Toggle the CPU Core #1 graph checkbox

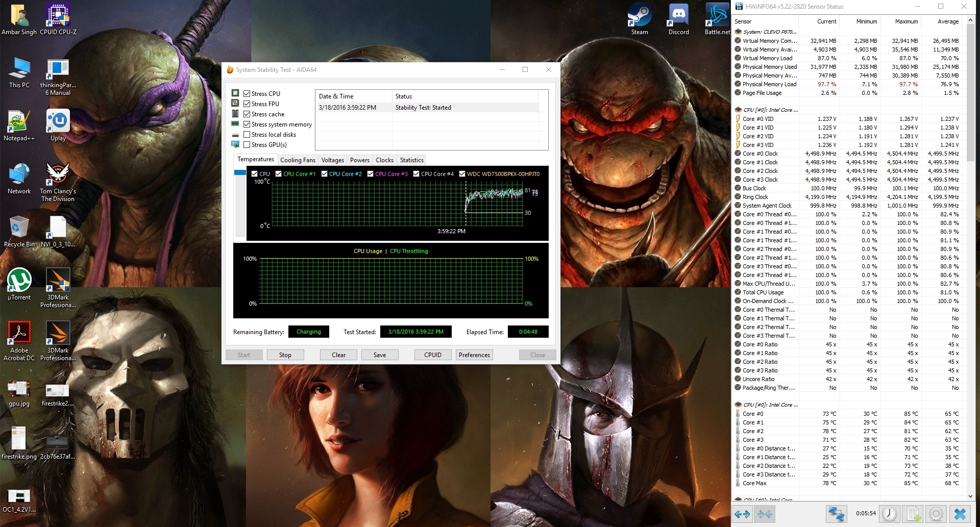tap(279, 174)
